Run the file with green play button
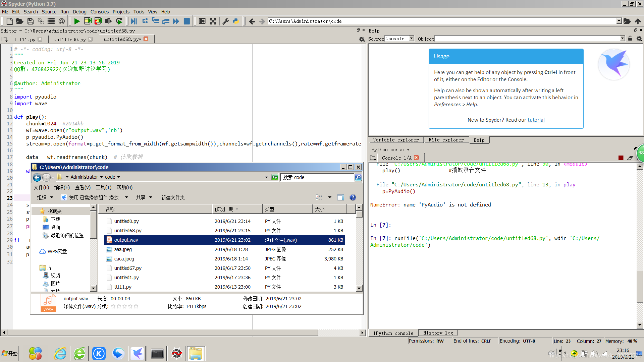This screenshot has height=362, width=644. [77, 21]
